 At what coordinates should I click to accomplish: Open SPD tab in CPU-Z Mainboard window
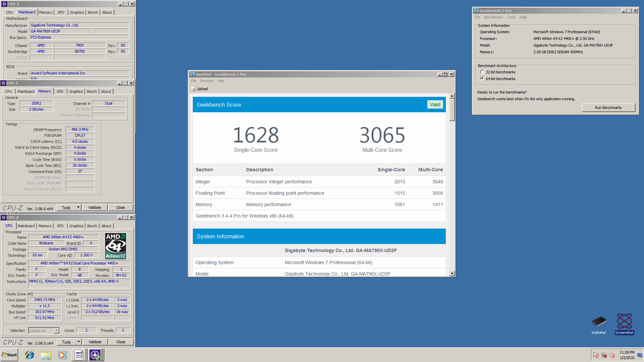61,12
